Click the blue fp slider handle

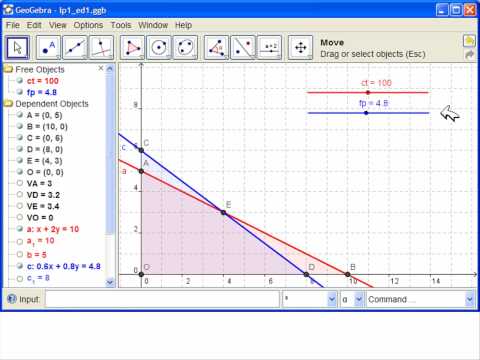click(x=366, y=113)
